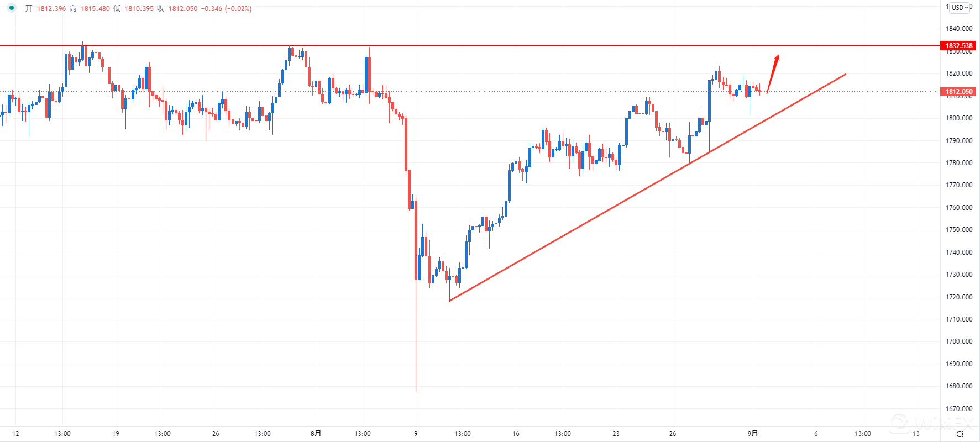Click the 1832.538 red price label
This screenshot has width=980, height=442.
tap(959, 46)
